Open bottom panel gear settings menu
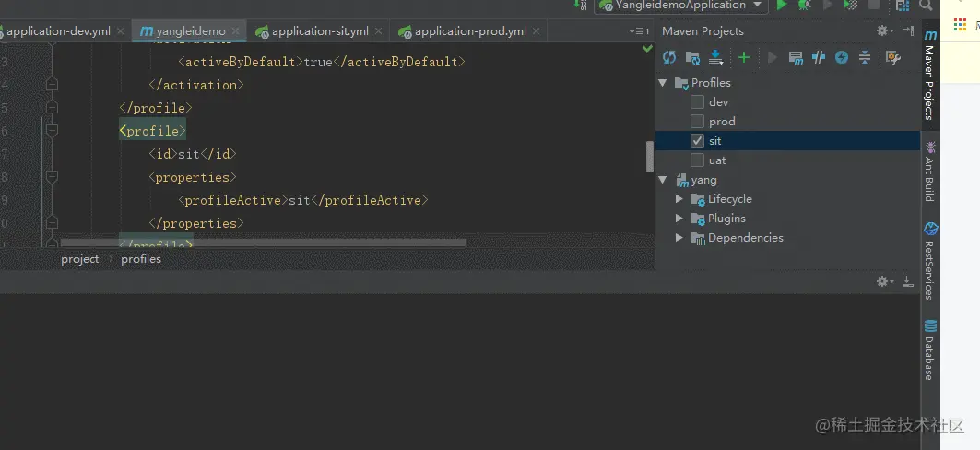 point(884,281)
